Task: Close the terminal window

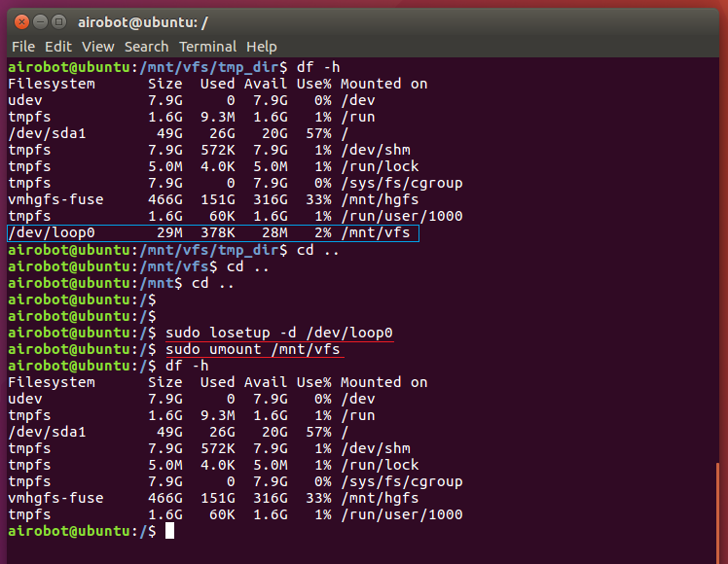Action: [x=21, y=21]
